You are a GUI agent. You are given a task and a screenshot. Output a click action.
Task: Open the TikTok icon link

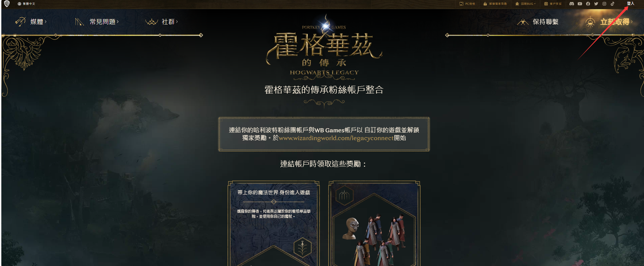(x=612, y=4)
